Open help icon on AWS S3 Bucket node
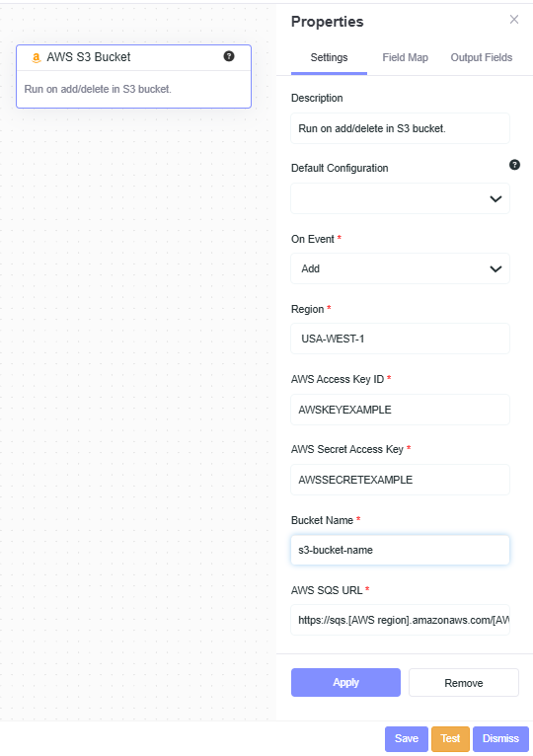The height and width of the screenshot is (756, 533). point(229,56)
